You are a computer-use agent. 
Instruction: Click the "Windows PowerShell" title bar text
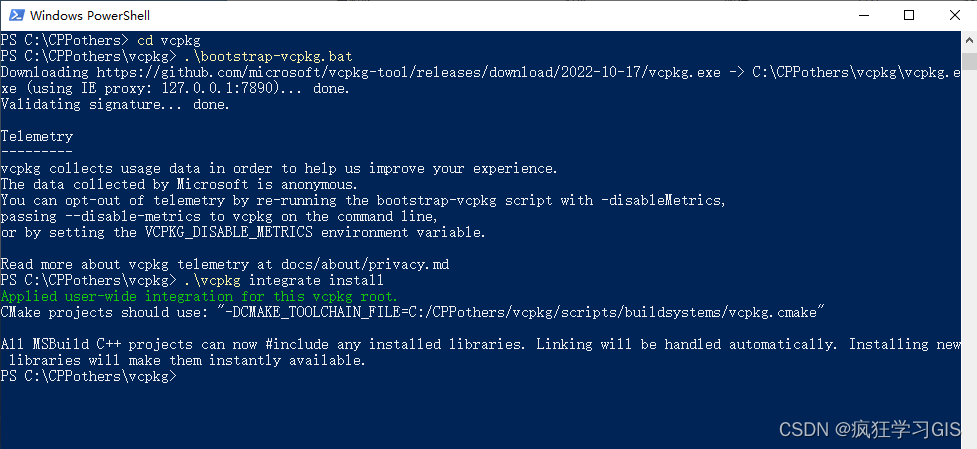click(90, 16)
